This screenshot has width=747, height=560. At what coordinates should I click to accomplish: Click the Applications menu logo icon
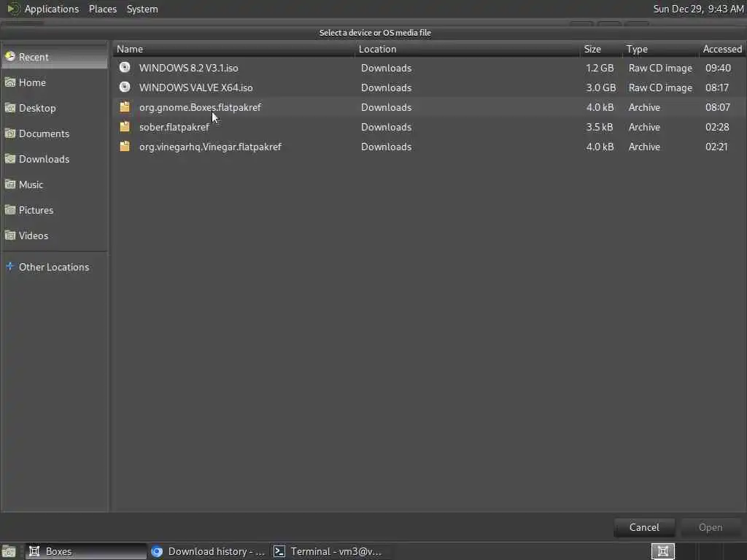(x=13, y=9)
